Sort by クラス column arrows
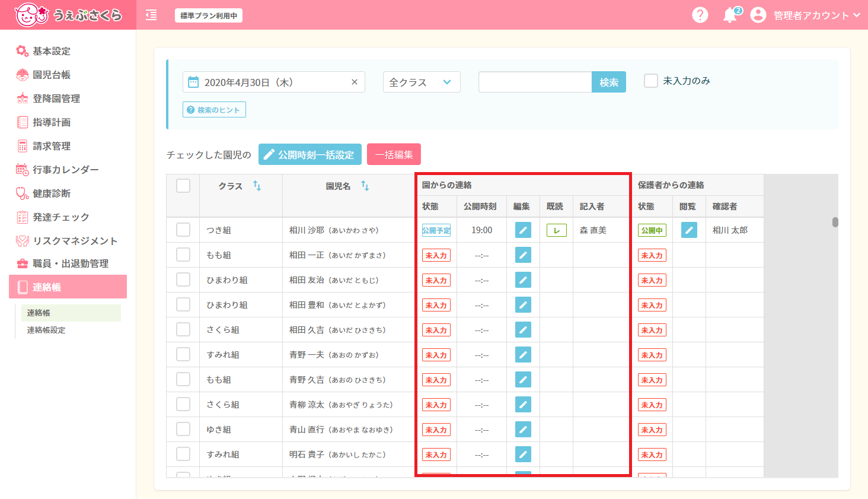 (x=257, y=186)
